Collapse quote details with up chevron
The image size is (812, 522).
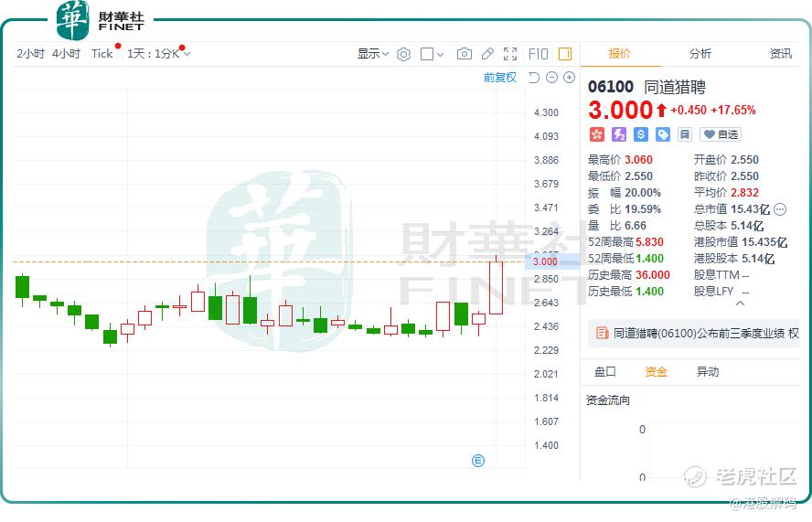click(740, 304)
